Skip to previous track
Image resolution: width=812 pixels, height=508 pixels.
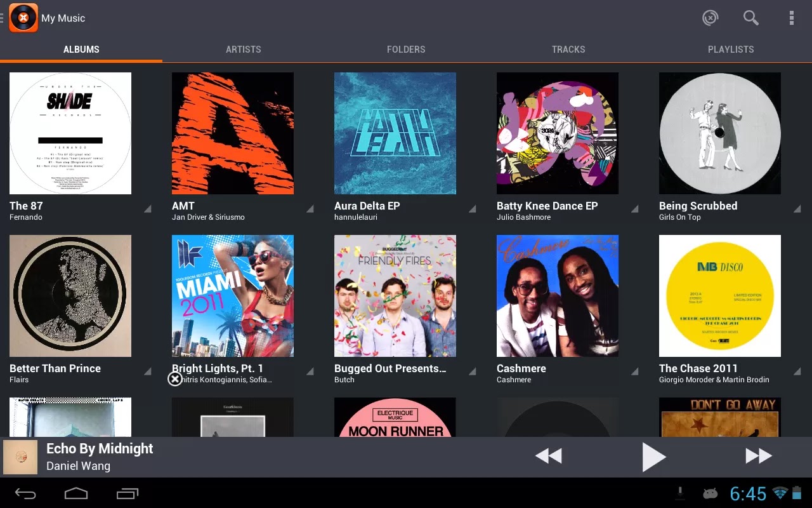pos(548,456)
